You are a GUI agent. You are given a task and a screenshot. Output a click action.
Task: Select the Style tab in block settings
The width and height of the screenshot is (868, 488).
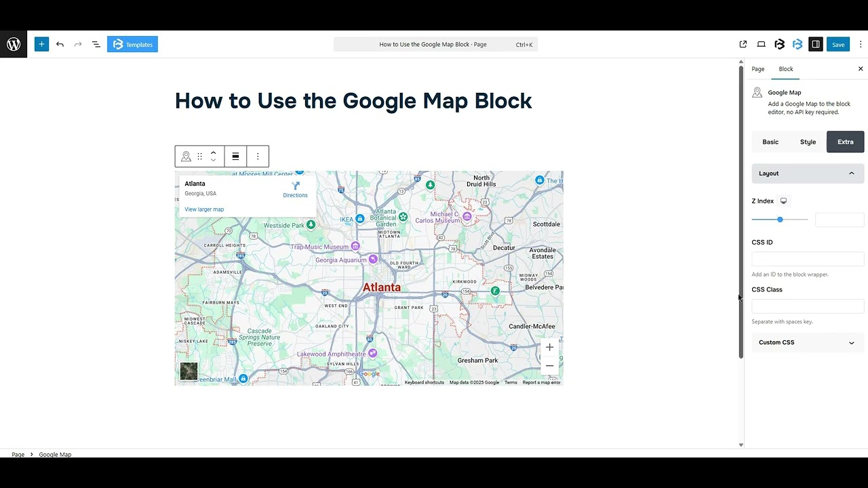point(808,142)
